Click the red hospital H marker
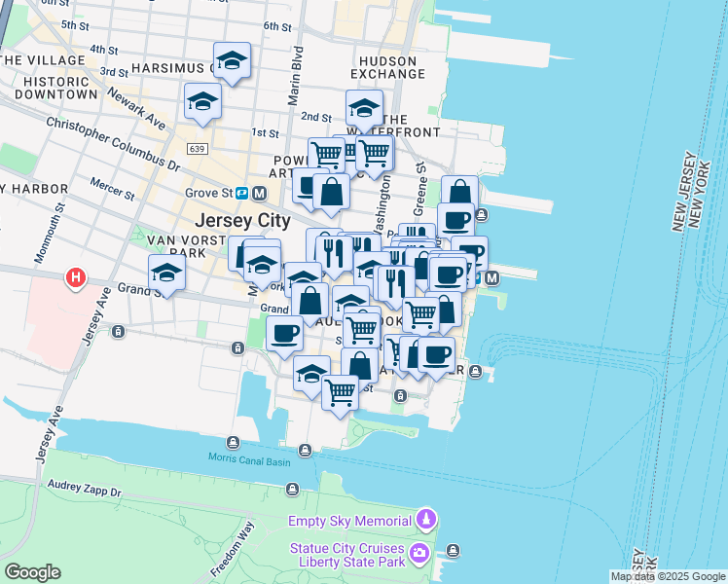The width and height of the screenshot is (728, 584). pos(76,278)
